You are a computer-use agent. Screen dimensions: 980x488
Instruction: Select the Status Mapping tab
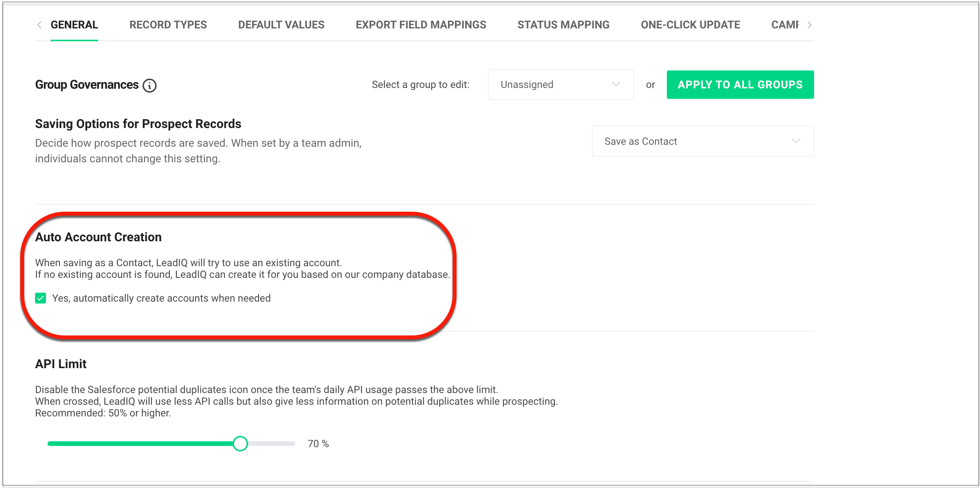(563, 25)
